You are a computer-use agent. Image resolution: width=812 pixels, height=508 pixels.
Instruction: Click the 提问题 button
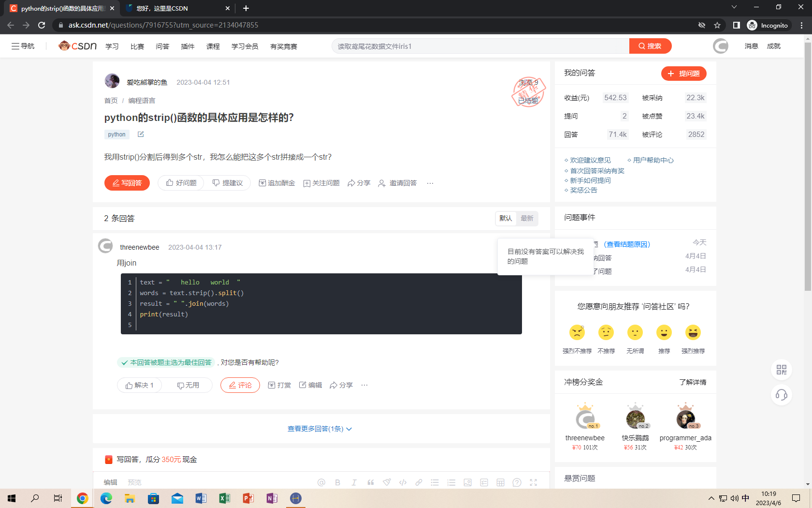coord(683,74)
